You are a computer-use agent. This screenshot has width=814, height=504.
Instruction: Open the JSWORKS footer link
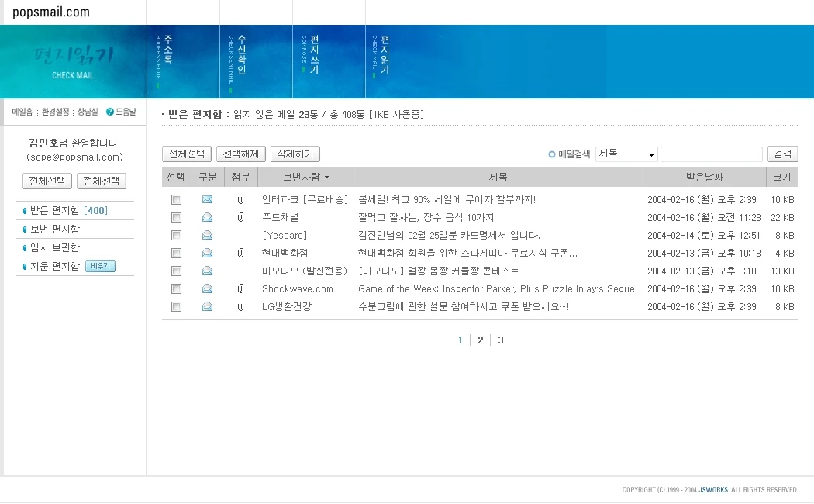click(x=713, y=489)
